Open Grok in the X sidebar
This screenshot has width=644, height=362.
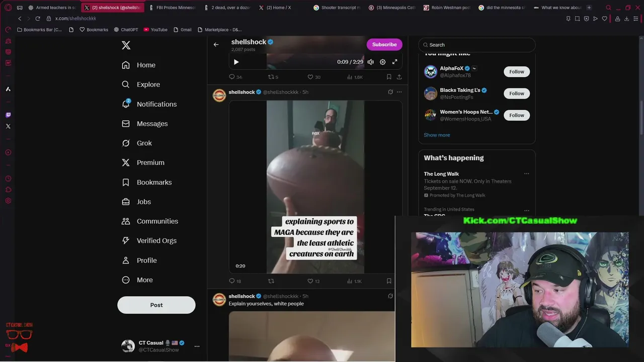(136, 143)
